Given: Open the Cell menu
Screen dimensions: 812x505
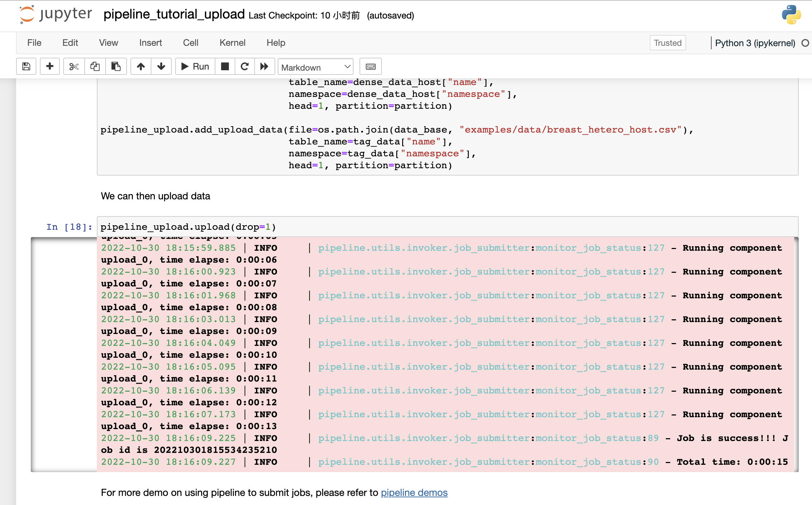Looking at the screenshot, I should tap(191, 43).
